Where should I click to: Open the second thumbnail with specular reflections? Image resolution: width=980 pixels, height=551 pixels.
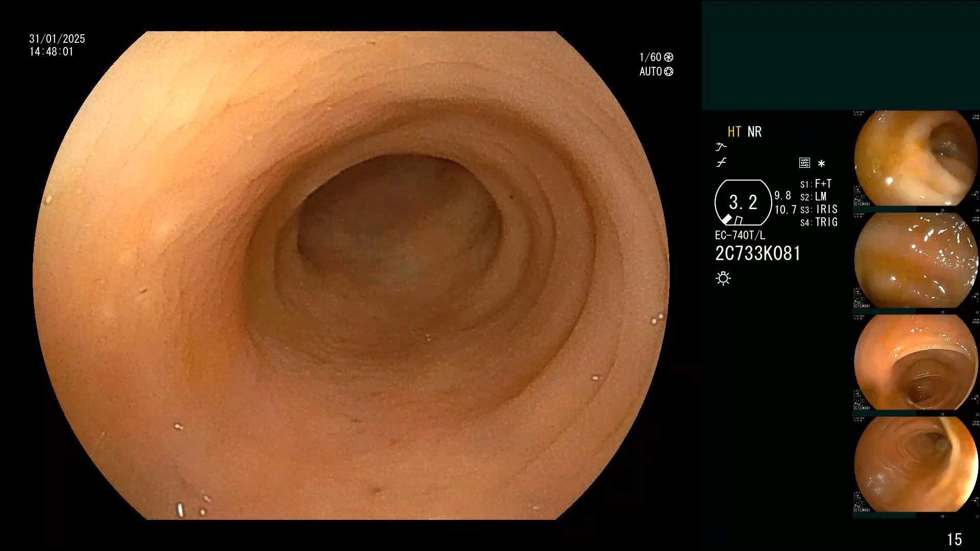pos(916,261)
